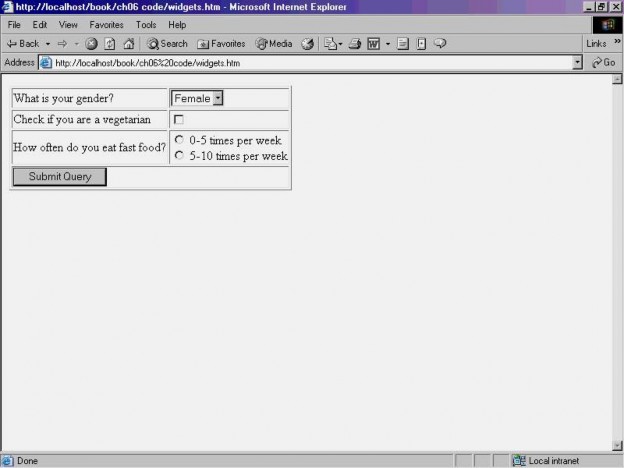
Task: Select the 0-5 times per week option
Action: [179, 140]
